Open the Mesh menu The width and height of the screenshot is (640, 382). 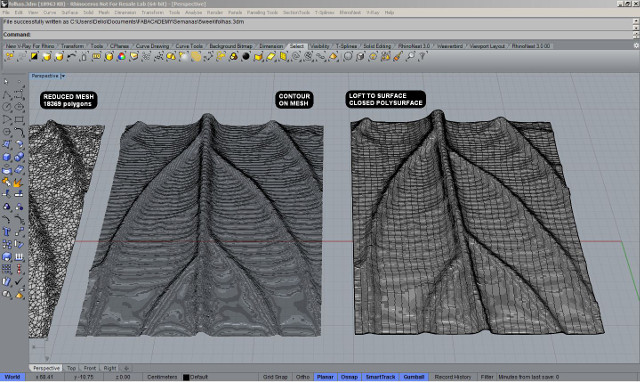click(104, 13)
